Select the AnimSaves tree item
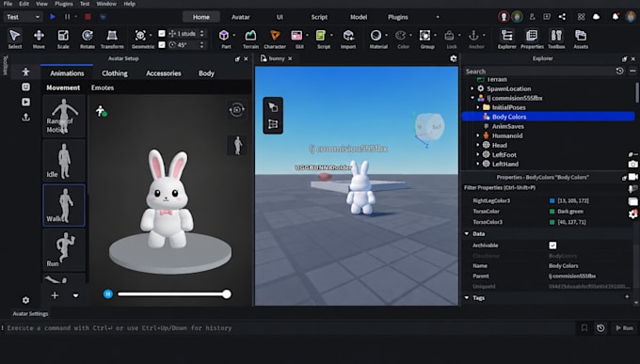Viewport: 640px width, 364px height. point(507,126)
